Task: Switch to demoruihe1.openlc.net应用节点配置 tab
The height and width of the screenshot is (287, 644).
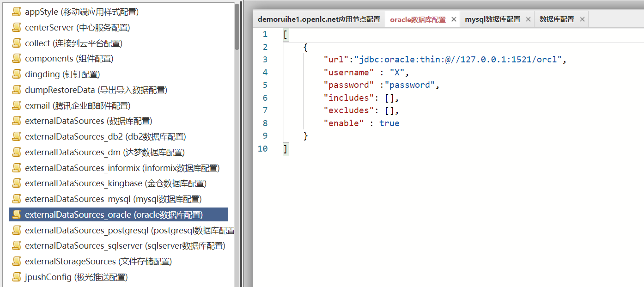Action: click(319, 19)
